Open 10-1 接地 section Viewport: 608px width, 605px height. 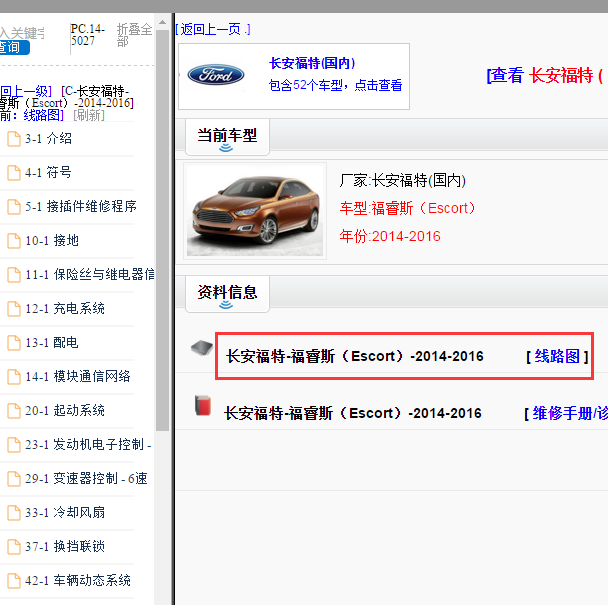click(52, 241)
